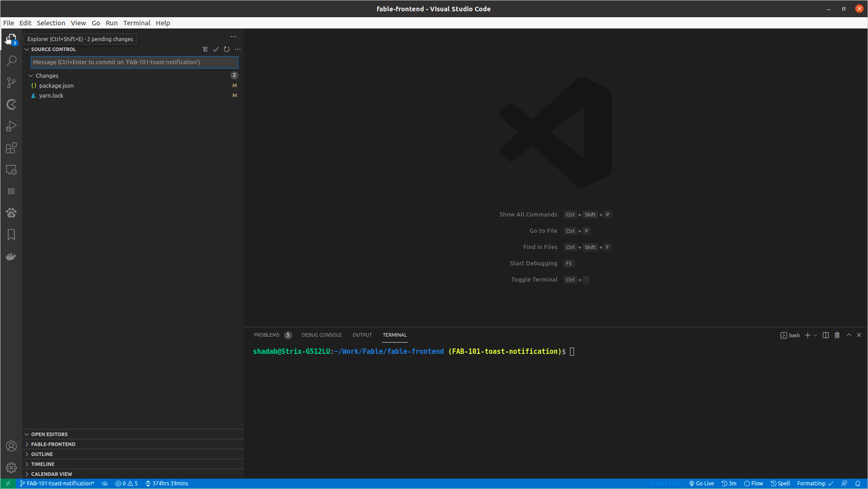Open the File menu
Viewport: 868px width, 489px height.
point(9,23)
